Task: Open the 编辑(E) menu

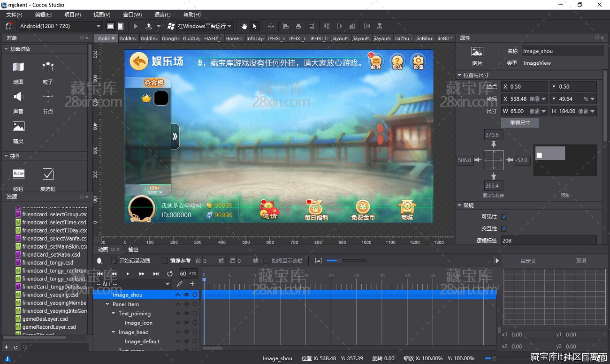Action: [43, 15]
